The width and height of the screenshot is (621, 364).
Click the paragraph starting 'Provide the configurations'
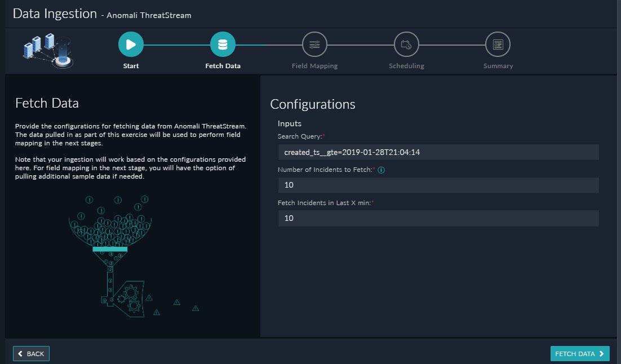click(x=131, y=135)
